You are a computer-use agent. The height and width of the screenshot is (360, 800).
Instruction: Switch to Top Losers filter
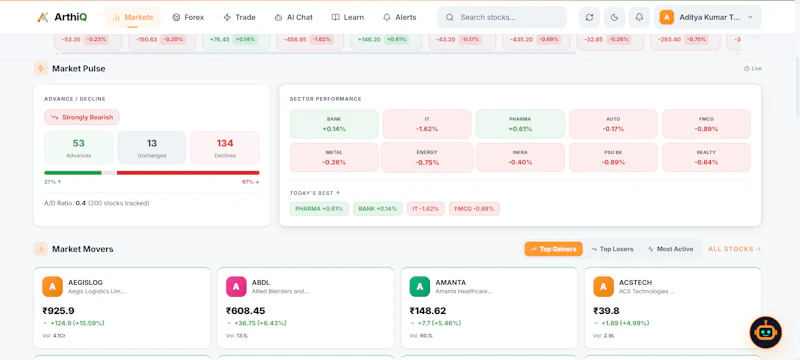coord(612,249)
